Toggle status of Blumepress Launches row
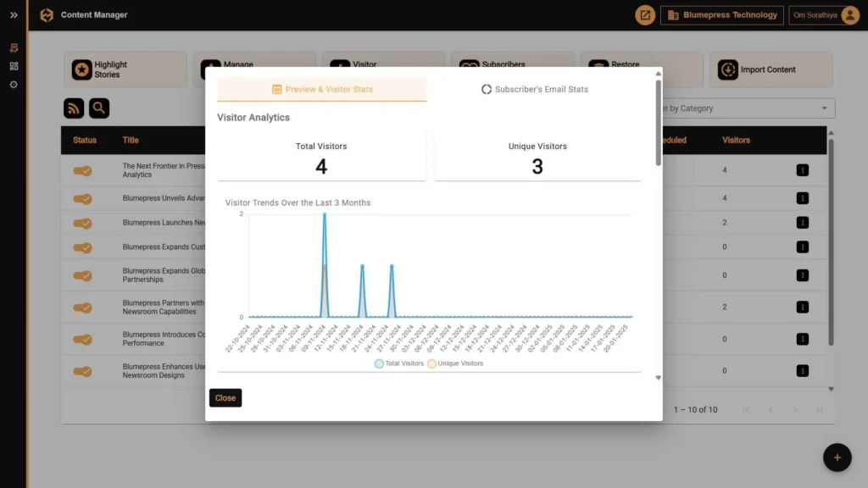The width and height of the screenshot is (868, 488). [x=81, y=223]
